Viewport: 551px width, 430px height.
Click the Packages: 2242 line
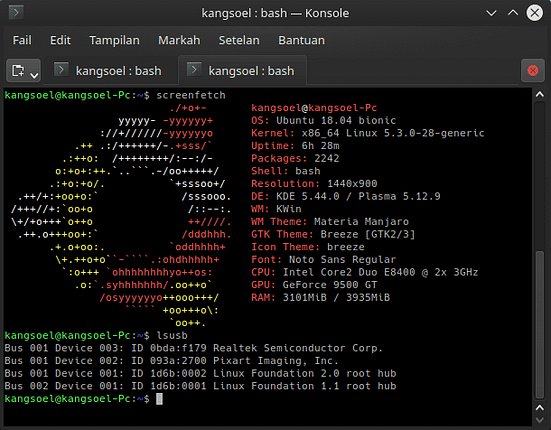click(295, 158)
